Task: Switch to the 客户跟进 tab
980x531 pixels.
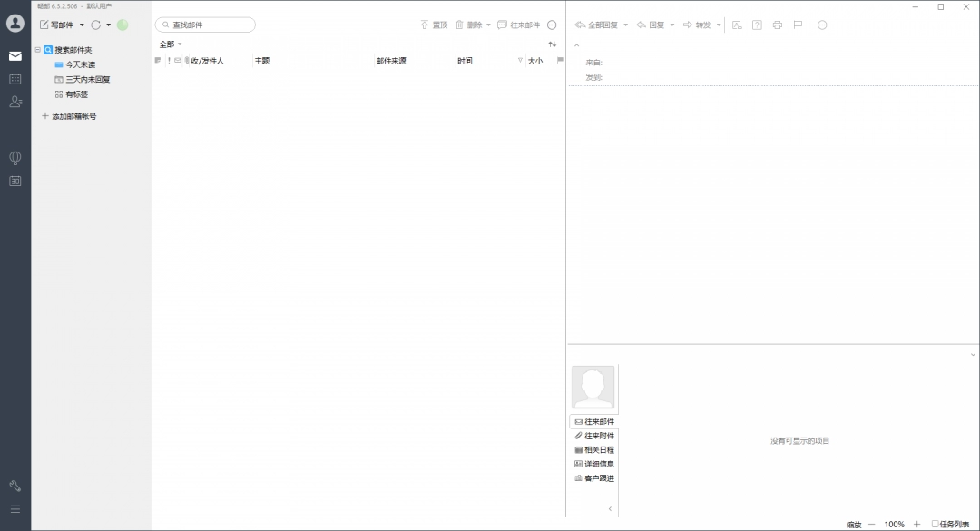Action: tap(594, 478)
